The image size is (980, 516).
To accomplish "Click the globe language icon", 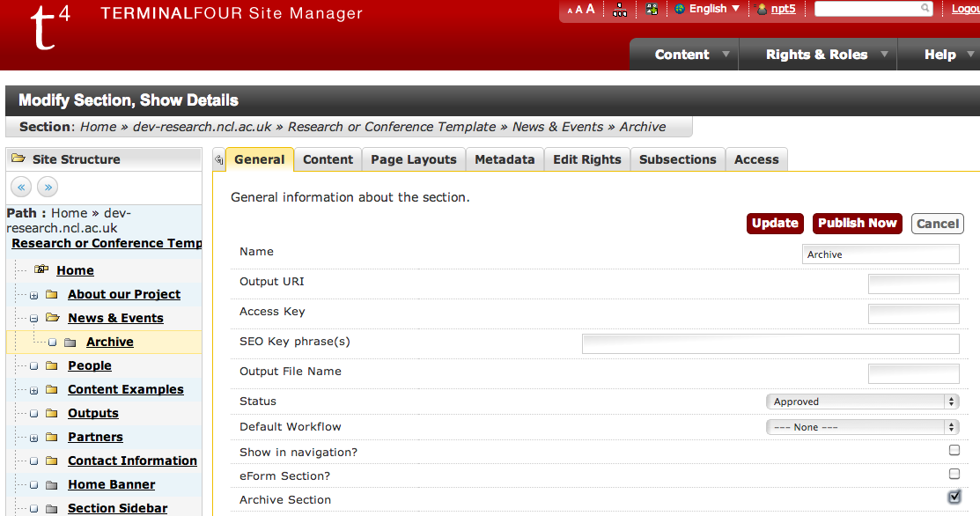I will 680,9.
